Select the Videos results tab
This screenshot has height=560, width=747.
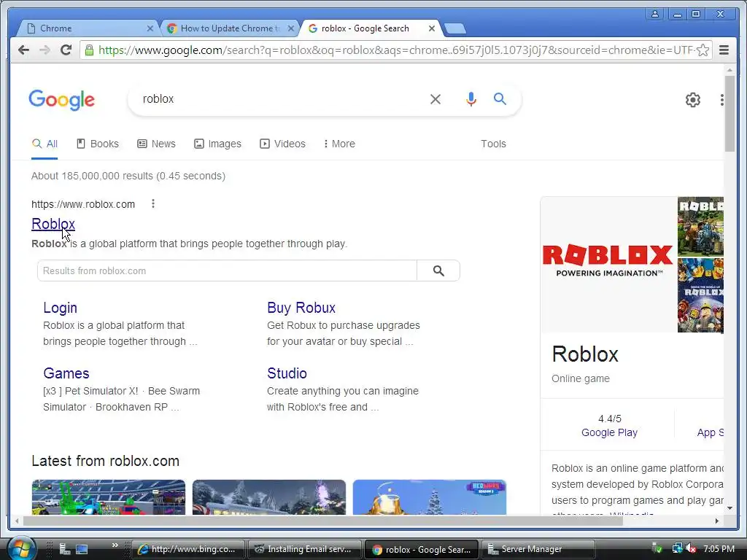coord(282,144)
